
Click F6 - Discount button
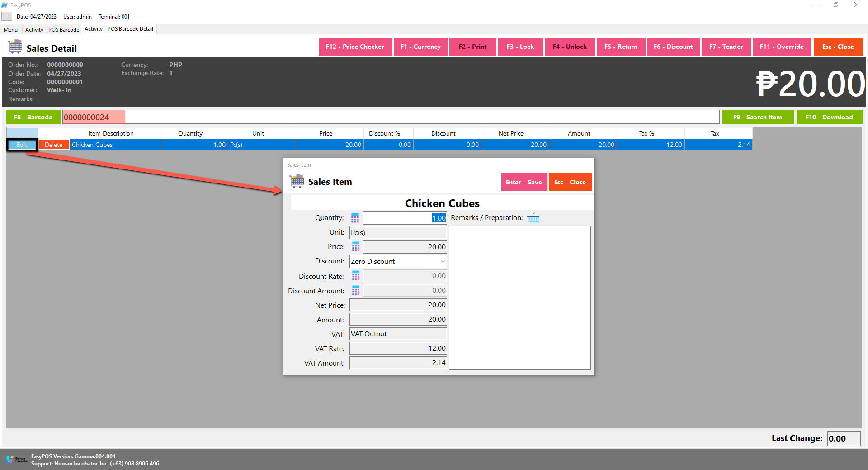(x=673, y=47)
